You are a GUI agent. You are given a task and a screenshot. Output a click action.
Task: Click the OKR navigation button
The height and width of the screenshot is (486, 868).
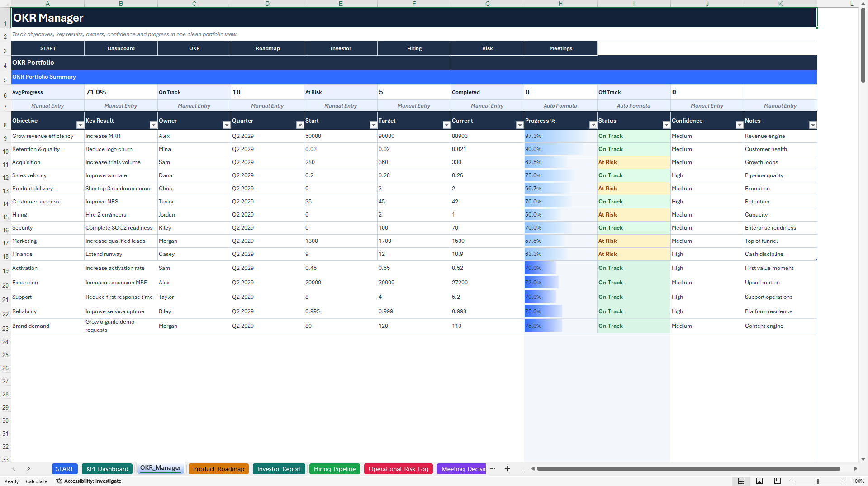pyautogui.click(x=194, y=48)
